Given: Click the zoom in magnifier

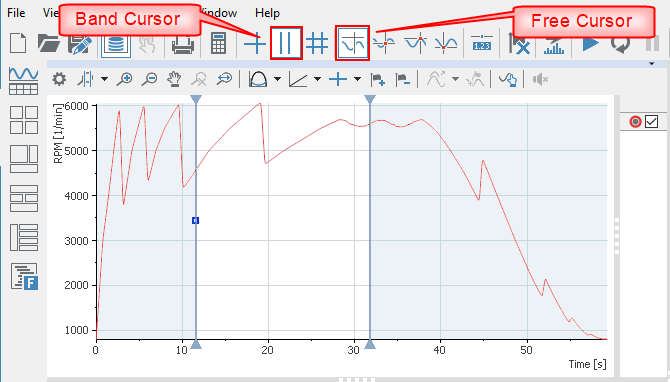Looking at the screenshot, I should point(124,79).
